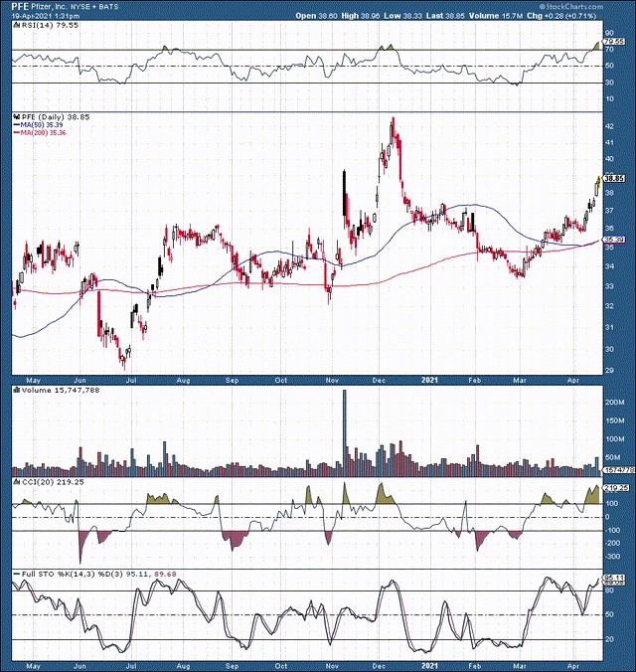Click the 'Volume 15,747,788' panel label
Image resolution: width=636 pixels, height=672 pixels.
tap(61, 391)
